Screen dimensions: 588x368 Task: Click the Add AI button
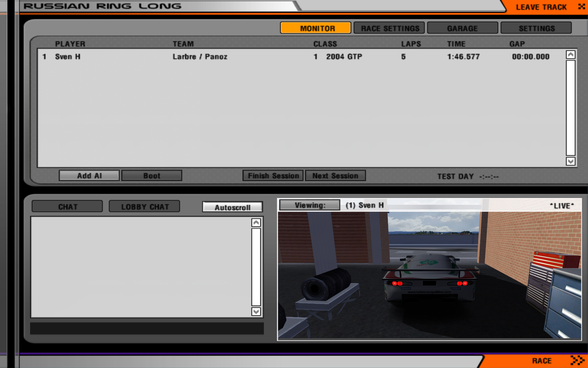point(89,176)
